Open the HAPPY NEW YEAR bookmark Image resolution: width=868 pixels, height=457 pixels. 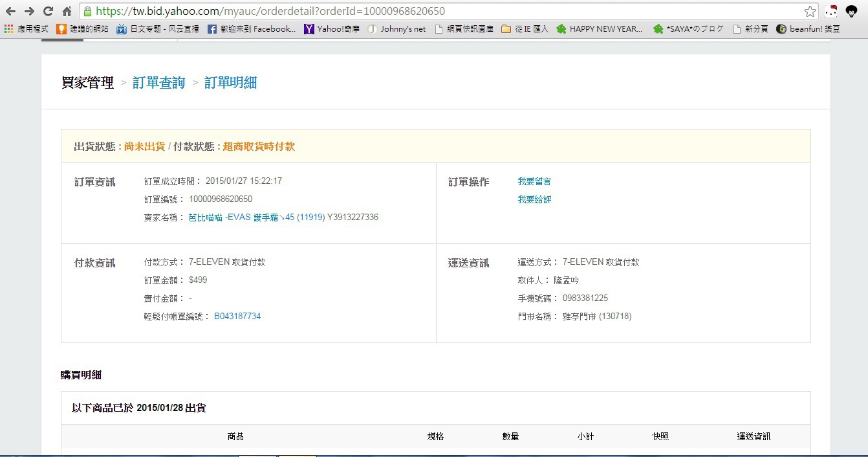click(x=600, y=28)
